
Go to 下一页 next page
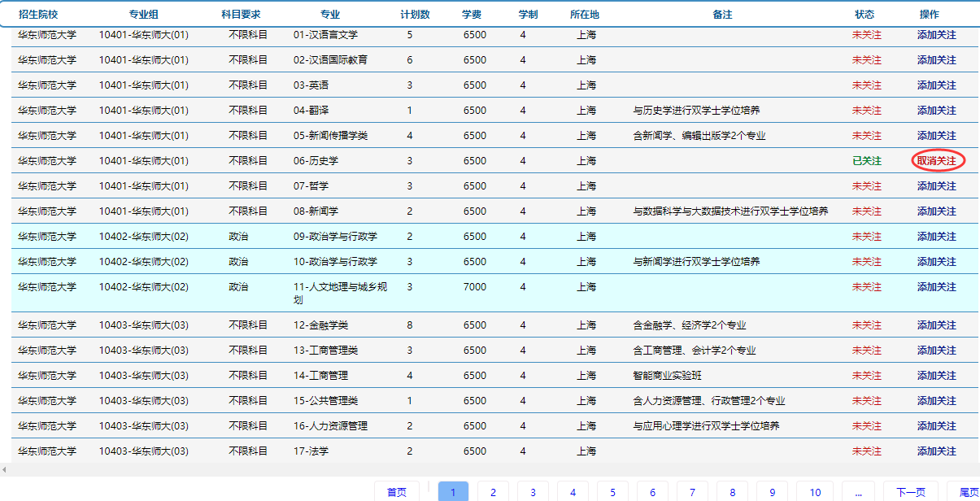910,492
